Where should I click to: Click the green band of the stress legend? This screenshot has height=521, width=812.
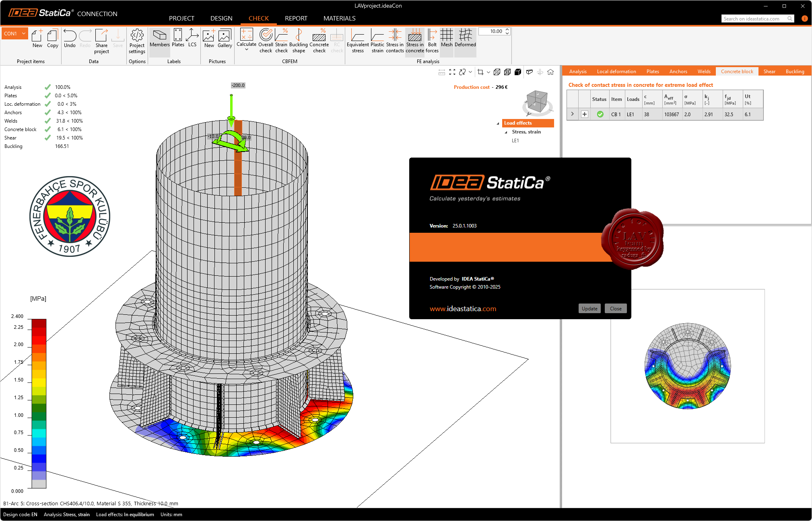click(x=39, y=408)
